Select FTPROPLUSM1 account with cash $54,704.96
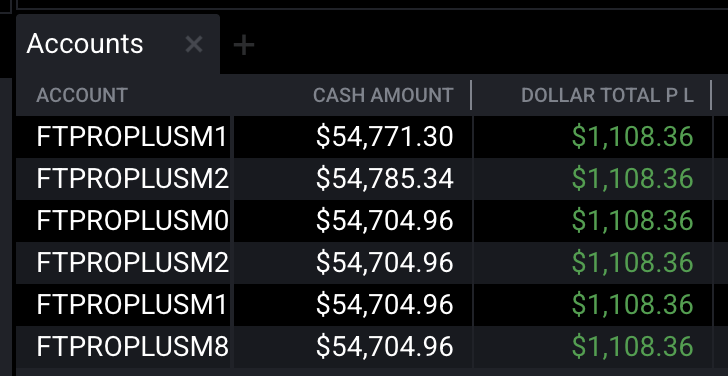This screenshot has height=376, width=728. coord(131,305)
